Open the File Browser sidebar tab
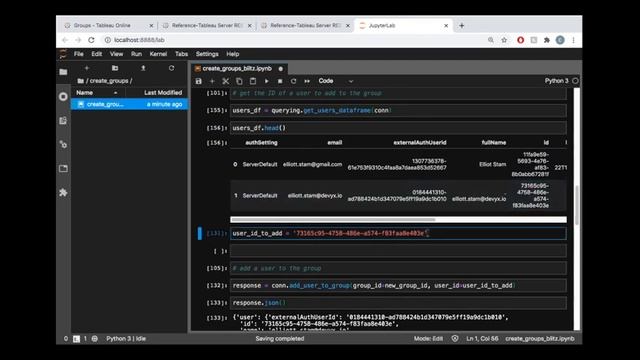This screenshot has width=640, height=360. 63,72
